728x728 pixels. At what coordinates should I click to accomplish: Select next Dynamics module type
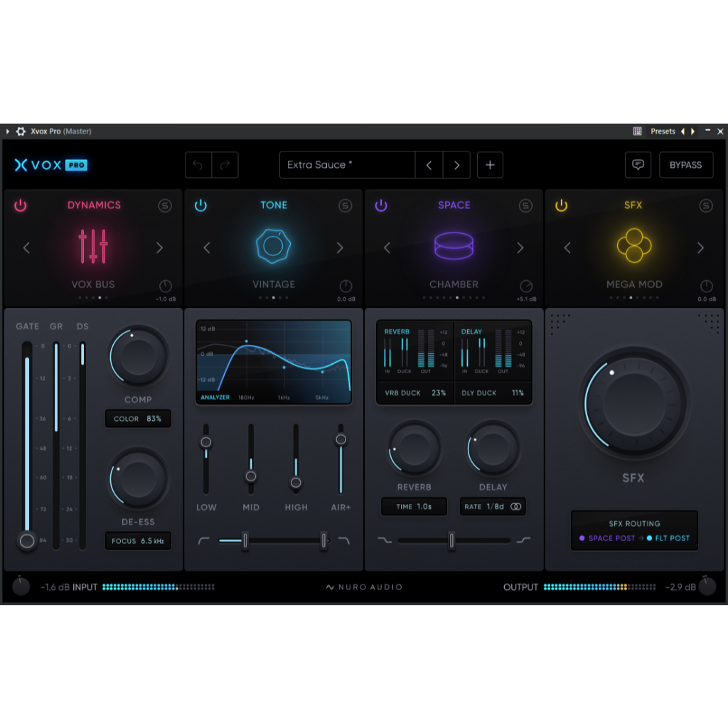click(x=160, y=248)
